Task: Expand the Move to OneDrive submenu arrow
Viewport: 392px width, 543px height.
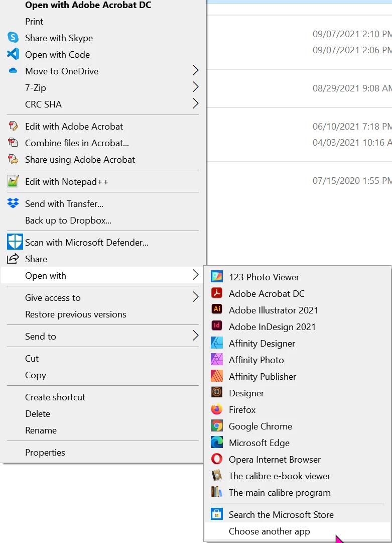Action: pos(195,70)
